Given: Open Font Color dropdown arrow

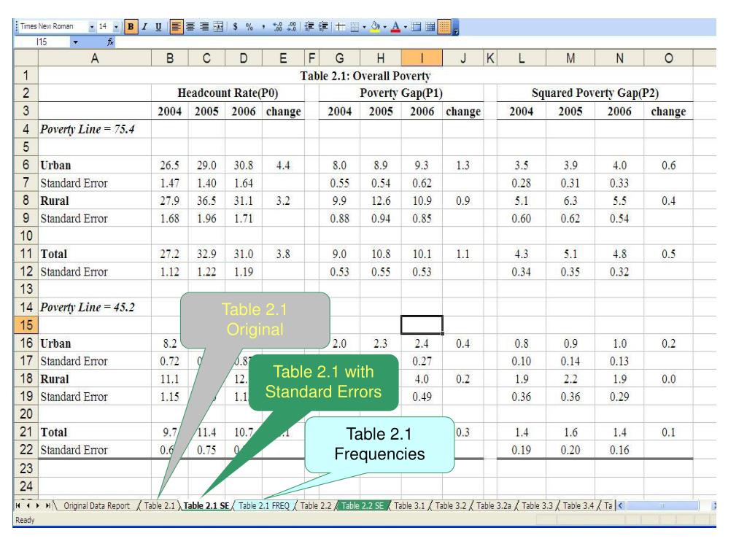Looking at the screenshot, I should [406, 27].
